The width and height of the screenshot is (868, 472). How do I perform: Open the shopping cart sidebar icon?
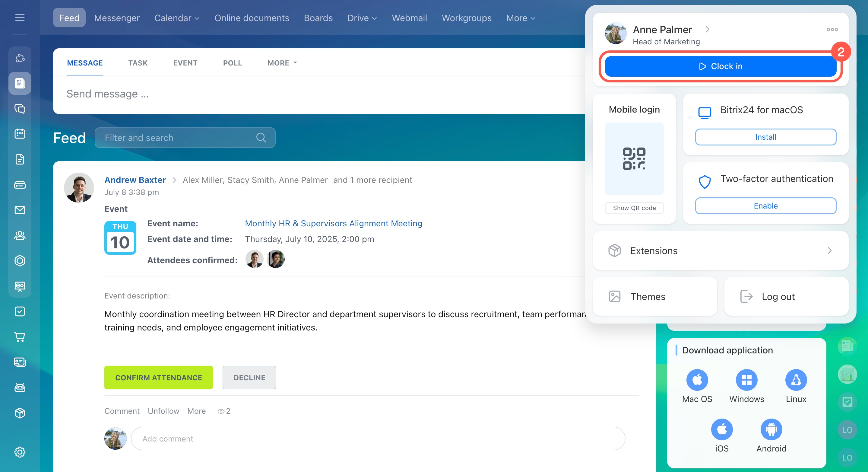point(20,336)
